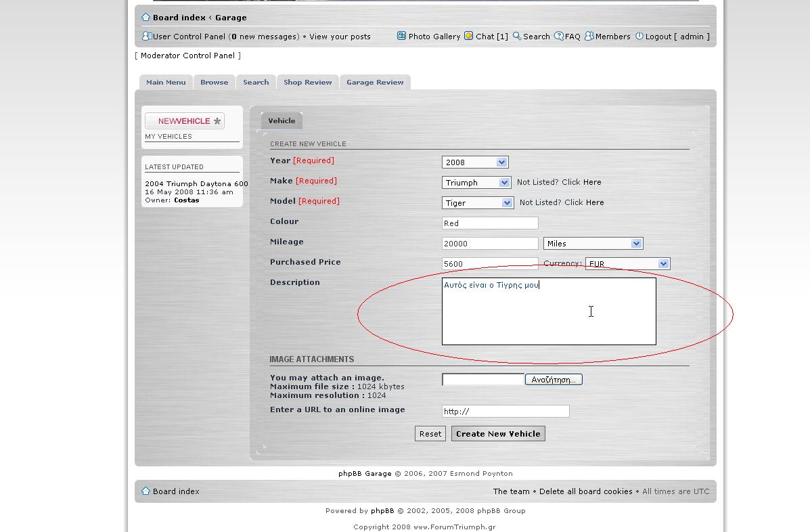Image resolution: width=810 pixels, height=532 pixels.
Task: Click the Members icon
Action: (x=589, y=37)
